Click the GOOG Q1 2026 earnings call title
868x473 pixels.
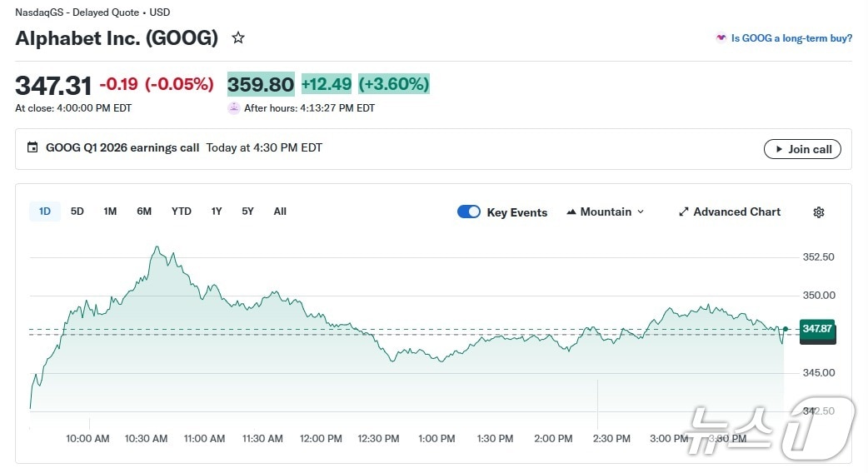[x=122, y=148]
